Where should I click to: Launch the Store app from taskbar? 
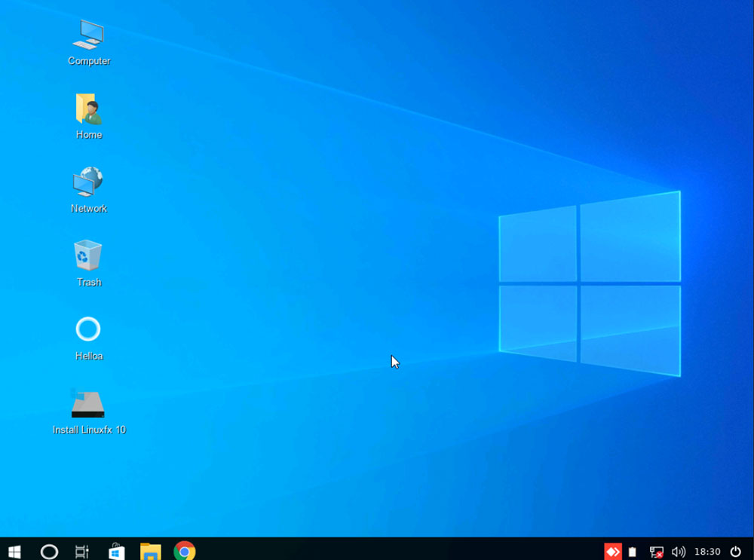coord(116,552)
